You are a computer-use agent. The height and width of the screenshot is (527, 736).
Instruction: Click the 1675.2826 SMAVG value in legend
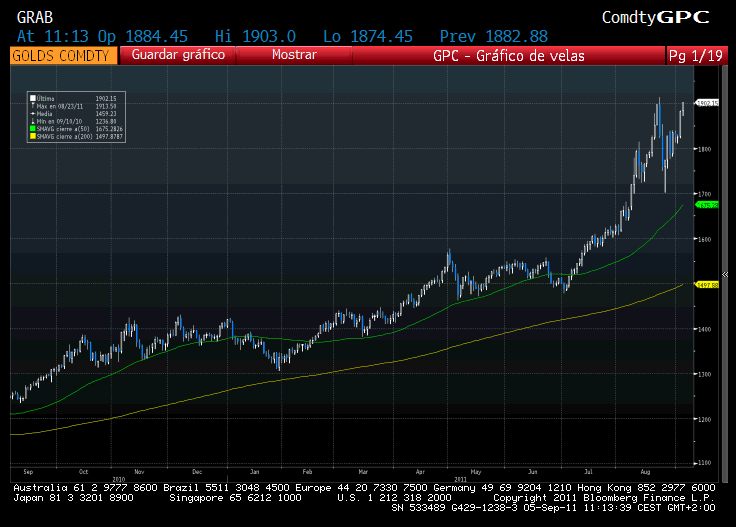(109, 129)
